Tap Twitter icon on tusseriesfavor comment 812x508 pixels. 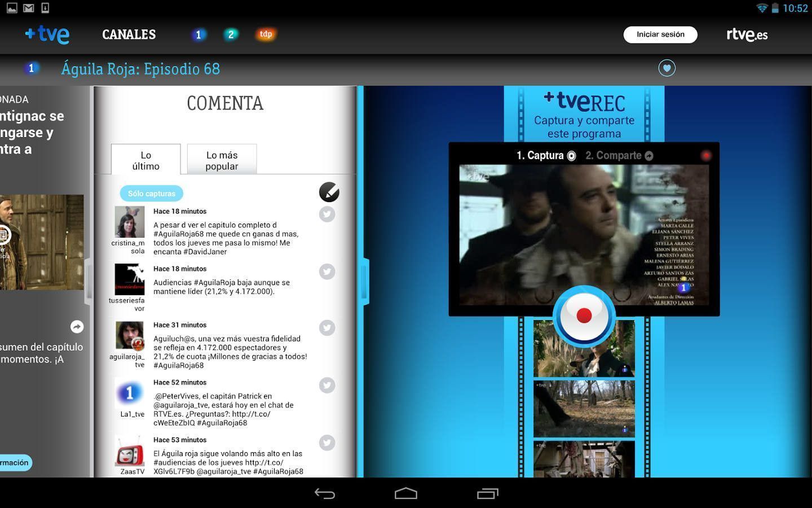pyautogui.click(x=327, y=271)
